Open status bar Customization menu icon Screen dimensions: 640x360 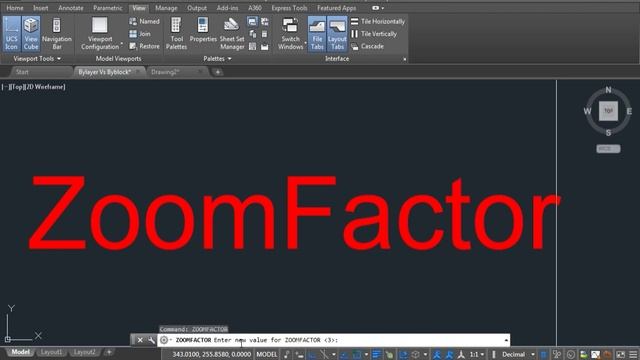click(x=633, y=354)
